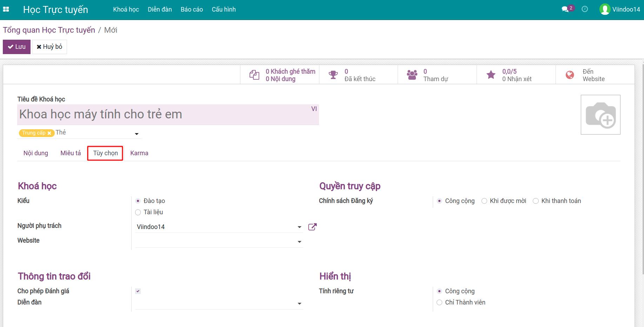This screenshot has height=327, width=644.
Task: Toggle Cho phép Đánh giá checkbox
Action: pos(138,291)
